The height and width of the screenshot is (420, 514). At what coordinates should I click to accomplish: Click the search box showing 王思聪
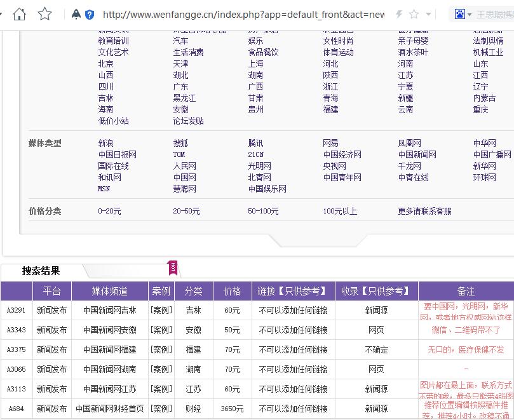[496, 15]
